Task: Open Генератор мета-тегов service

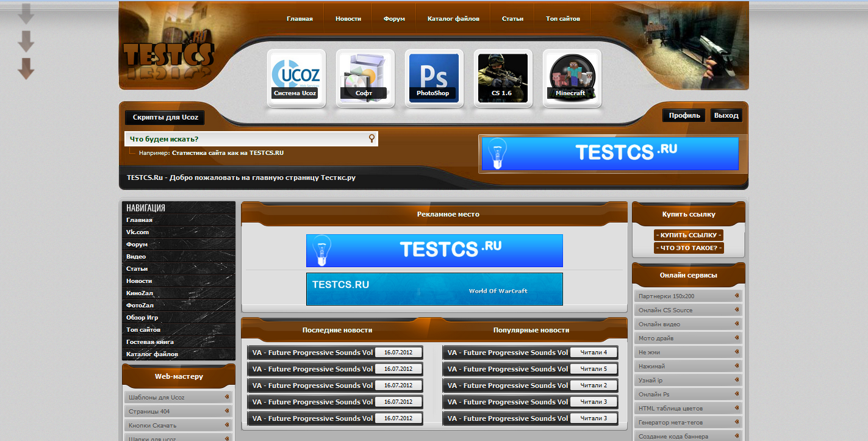Action: pos(689,422)
